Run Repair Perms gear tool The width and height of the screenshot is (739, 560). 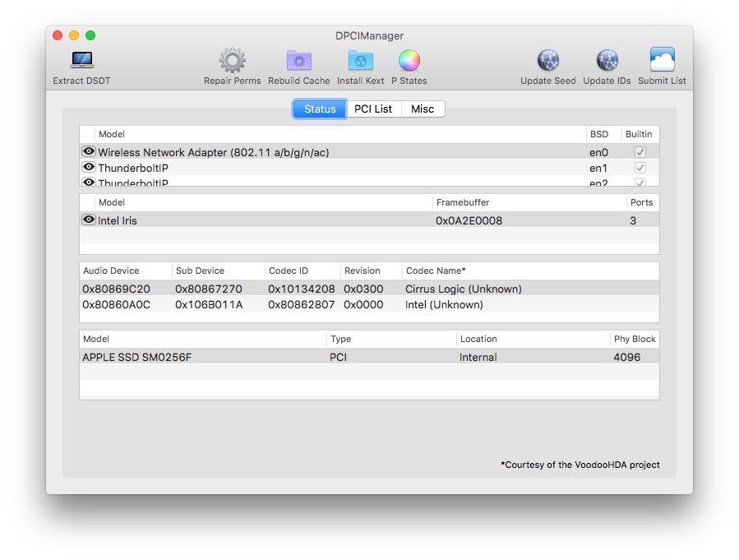point(232,61)
